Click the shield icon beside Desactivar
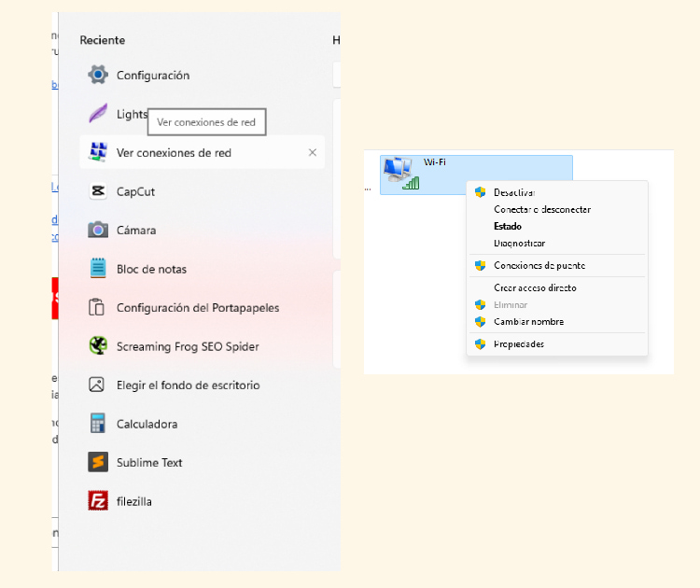Viewport: 700px width, 588px height. [481, 192]
